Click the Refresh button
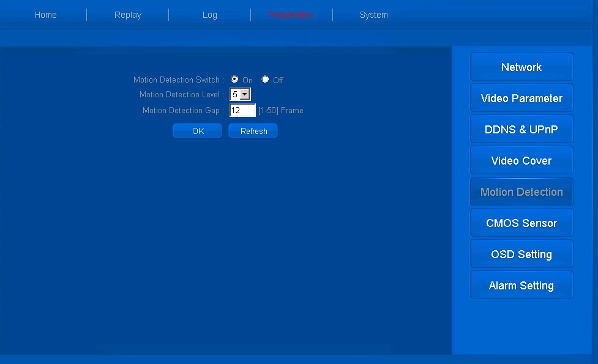The image size is (598, 364). click(253, 131)
